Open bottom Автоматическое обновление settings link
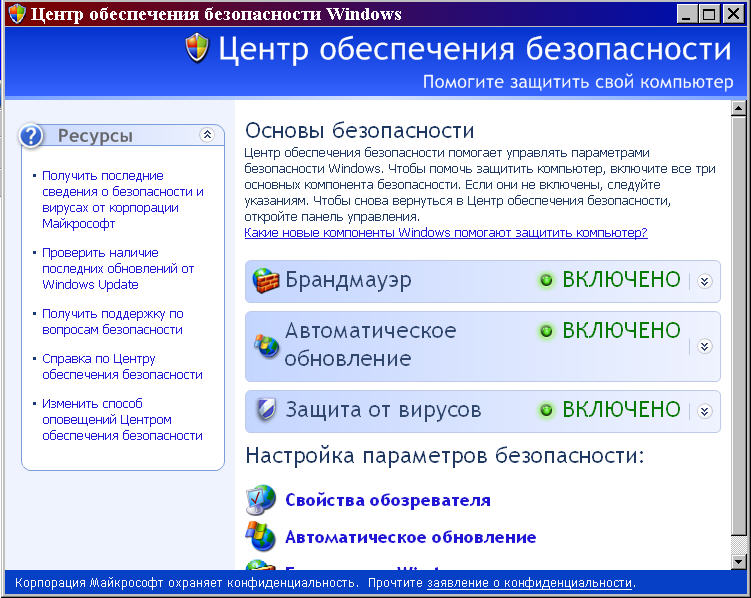The height and width of the screenshot is (598, 751). 410,537
